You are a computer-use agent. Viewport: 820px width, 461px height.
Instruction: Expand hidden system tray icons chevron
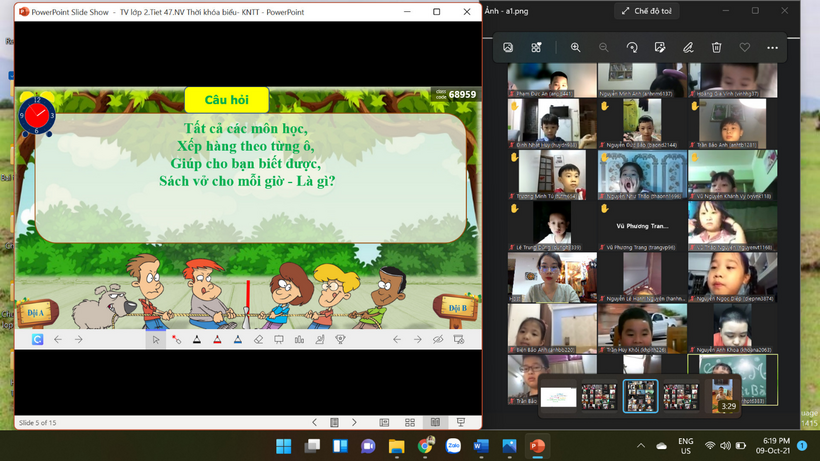(639, 445)
